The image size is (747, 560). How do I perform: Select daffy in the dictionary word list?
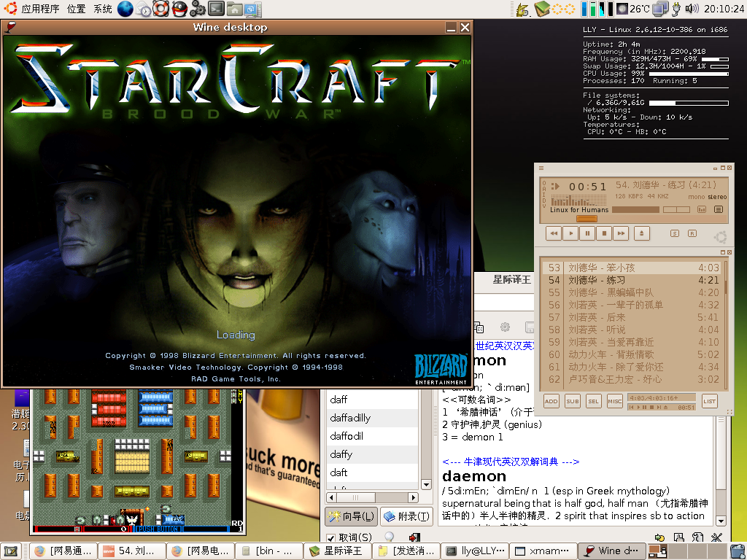372,454
